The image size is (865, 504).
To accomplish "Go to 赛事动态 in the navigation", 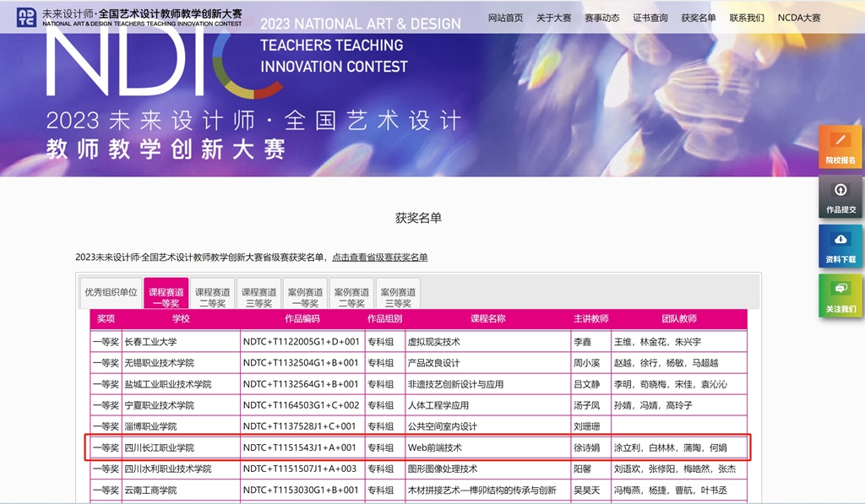I will tap(601, 18).
